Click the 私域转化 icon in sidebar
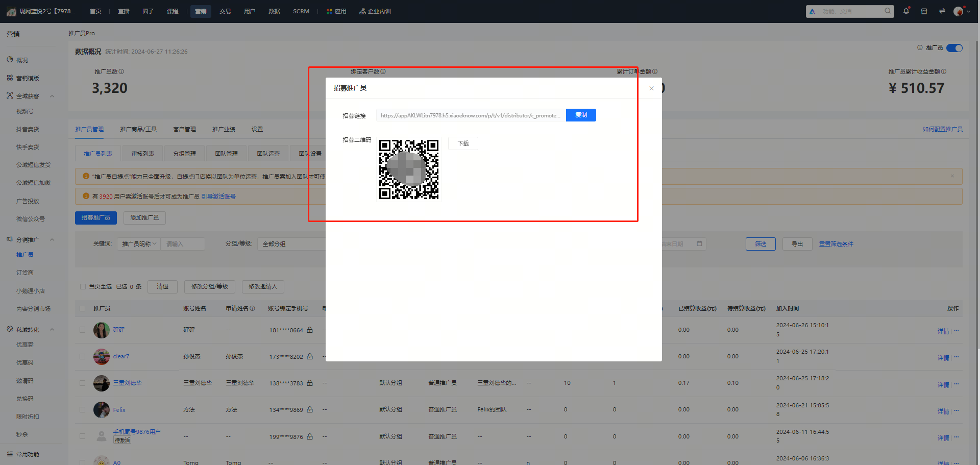980x465 pixels. pyautogui.click(x=10, y=329)
